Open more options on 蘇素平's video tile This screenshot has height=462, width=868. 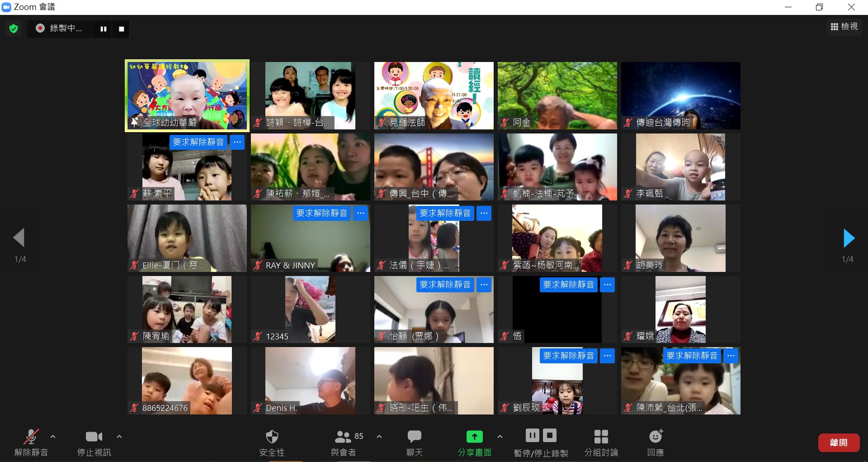[237, 142]
